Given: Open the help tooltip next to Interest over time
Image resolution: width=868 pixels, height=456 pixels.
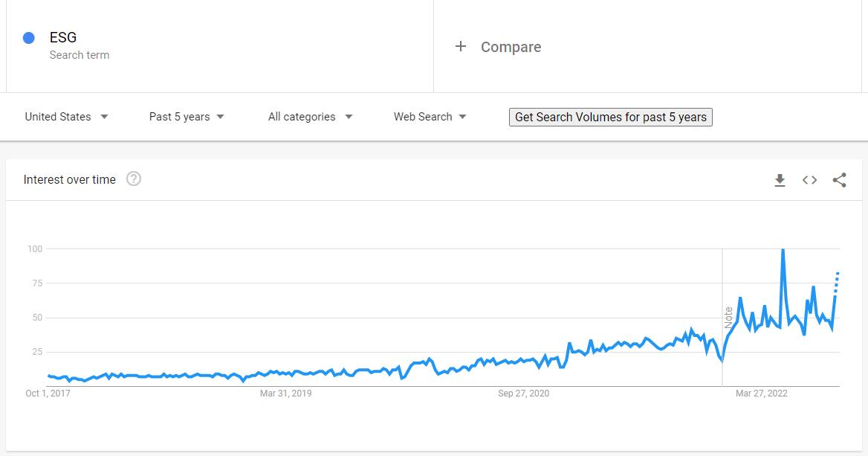Looking at the screenshot, I should point(134,179).
